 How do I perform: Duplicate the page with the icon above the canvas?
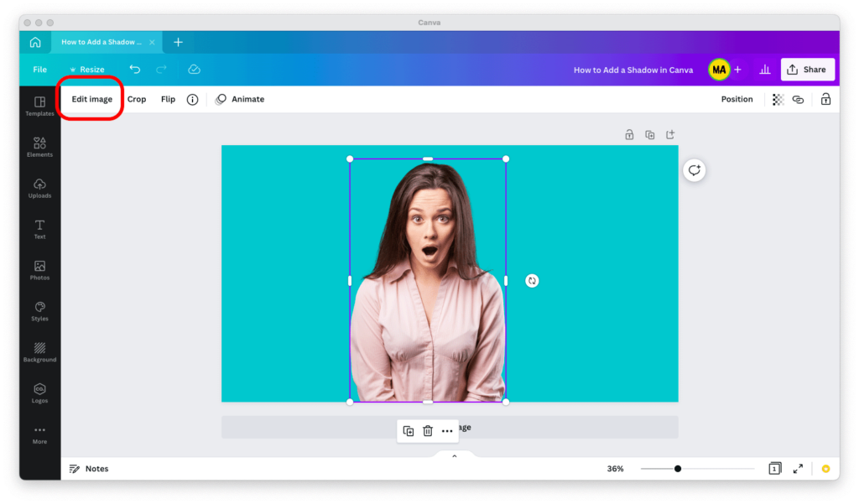650,135
